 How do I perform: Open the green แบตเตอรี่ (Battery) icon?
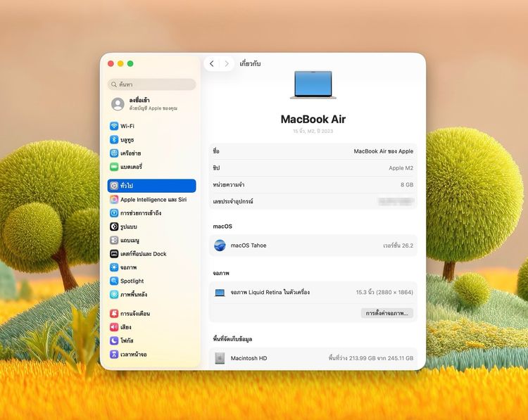coord(114,167)
